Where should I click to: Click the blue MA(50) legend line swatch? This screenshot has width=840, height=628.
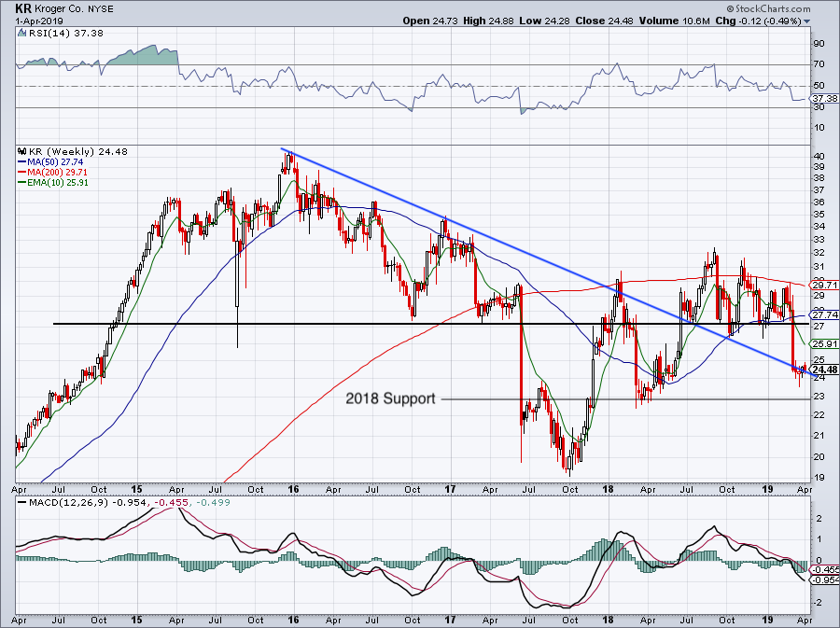click(21, 162)
